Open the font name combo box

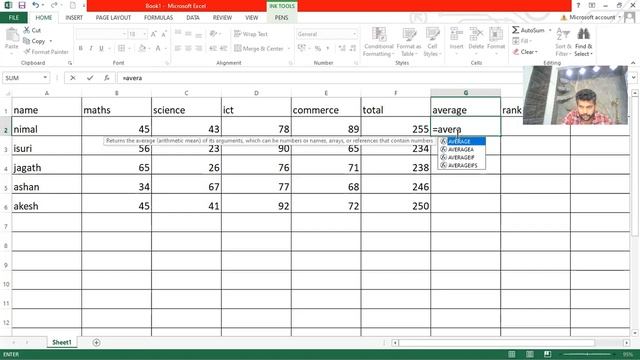click(101, 34)
